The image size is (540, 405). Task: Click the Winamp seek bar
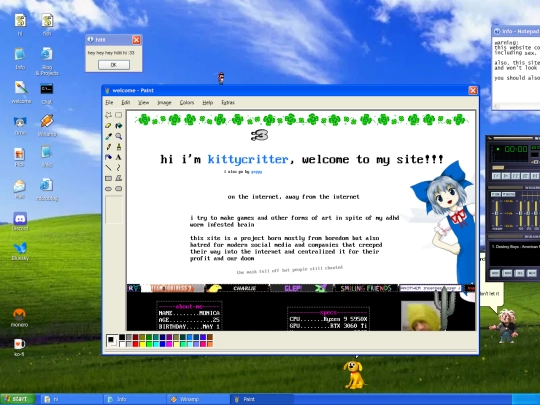(516, 167)
